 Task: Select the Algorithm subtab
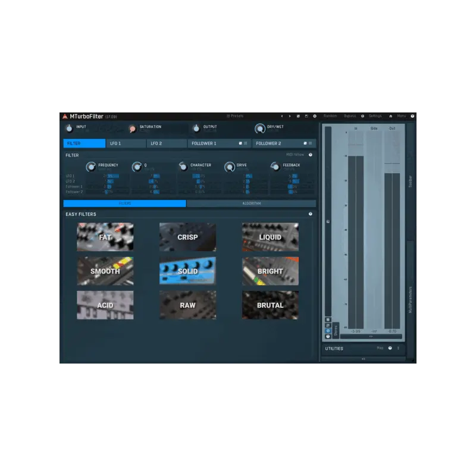click(251, 203)
